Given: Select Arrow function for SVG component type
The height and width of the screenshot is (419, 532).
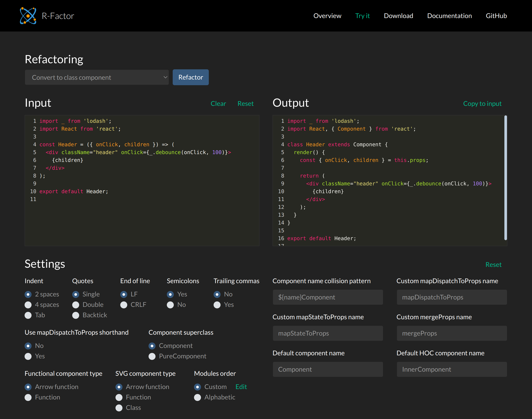Looking at the screenshot, I should (x=119, y=387).
